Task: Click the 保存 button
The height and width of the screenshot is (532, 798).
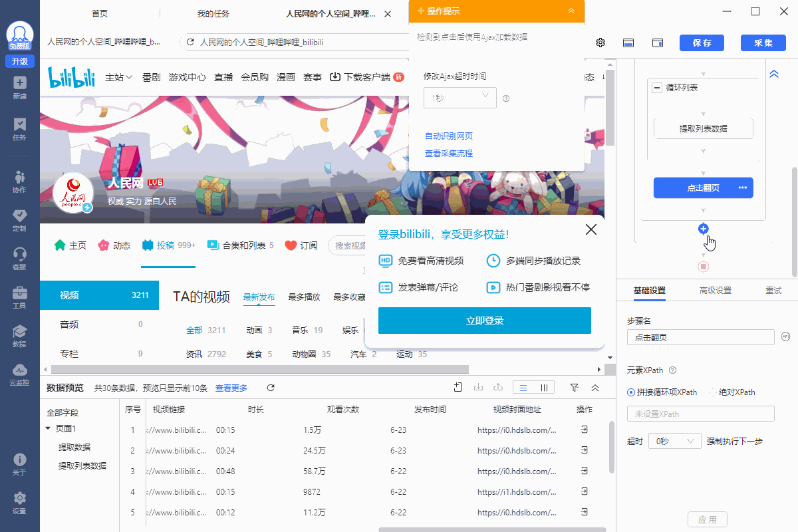Action: [702, 43]
